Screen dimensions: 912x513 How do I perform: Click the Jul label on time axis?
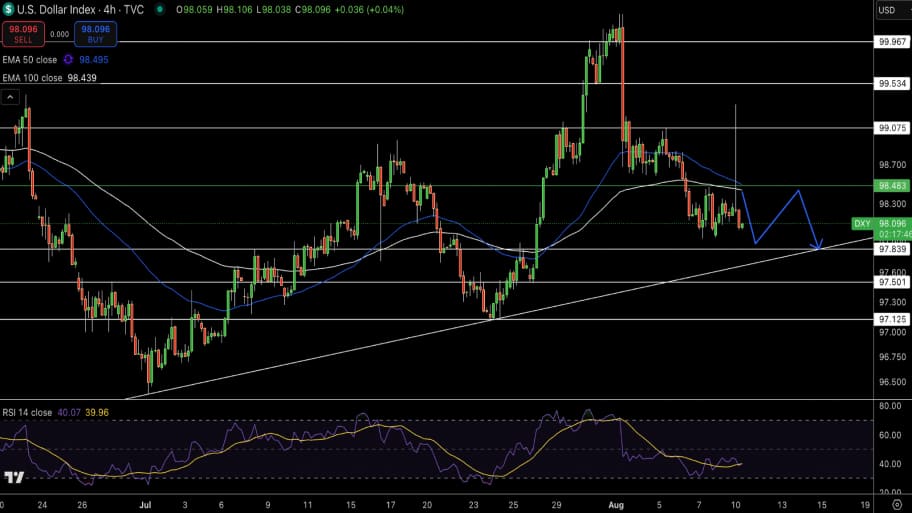click(145, 505)
